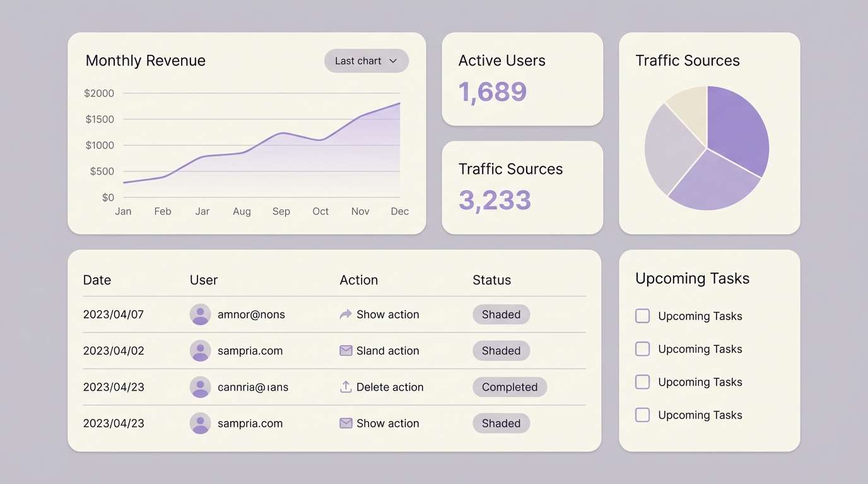
Task: Check the first Upcoming Tasks checkbox
Action: 642,316
